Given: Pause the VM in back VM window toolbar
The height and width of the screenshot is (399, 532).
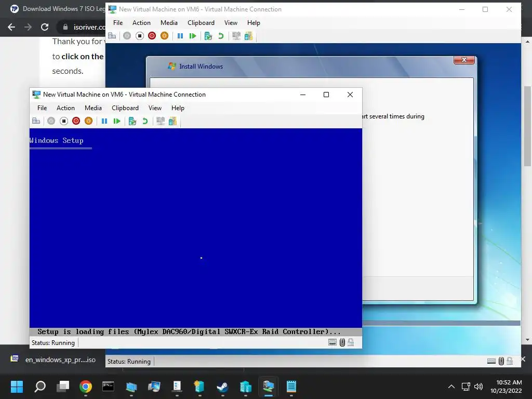Looking at the screenshot, I should 180,36.
